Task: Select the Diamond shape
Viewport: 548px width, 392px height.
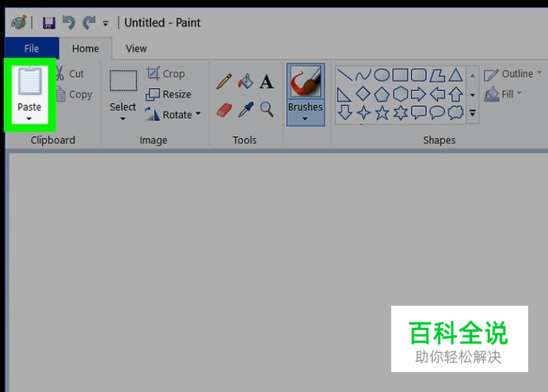Action: (x=363, y=93)
